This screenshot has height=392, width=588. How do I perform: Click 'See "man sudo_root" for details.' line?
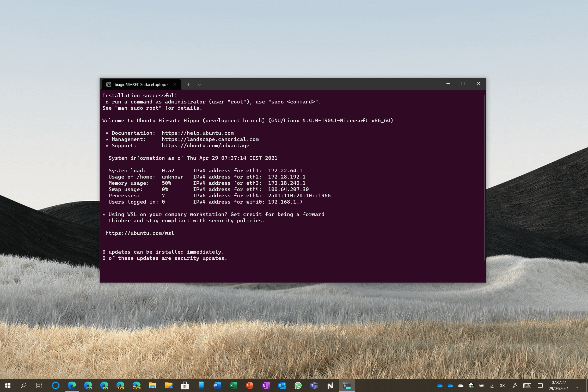coord(152,108)
